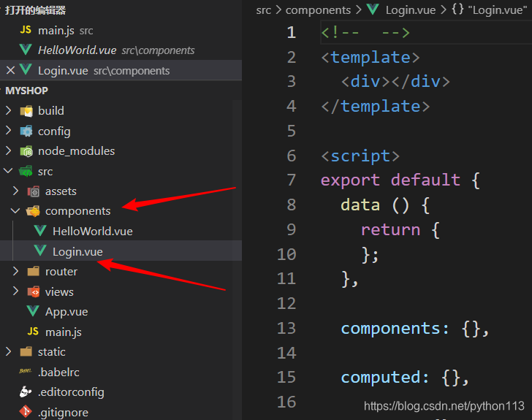This screenshot has height=420, width=532.
Task: Open App.vue in the explorer tree
Action: tap(121, 311)
